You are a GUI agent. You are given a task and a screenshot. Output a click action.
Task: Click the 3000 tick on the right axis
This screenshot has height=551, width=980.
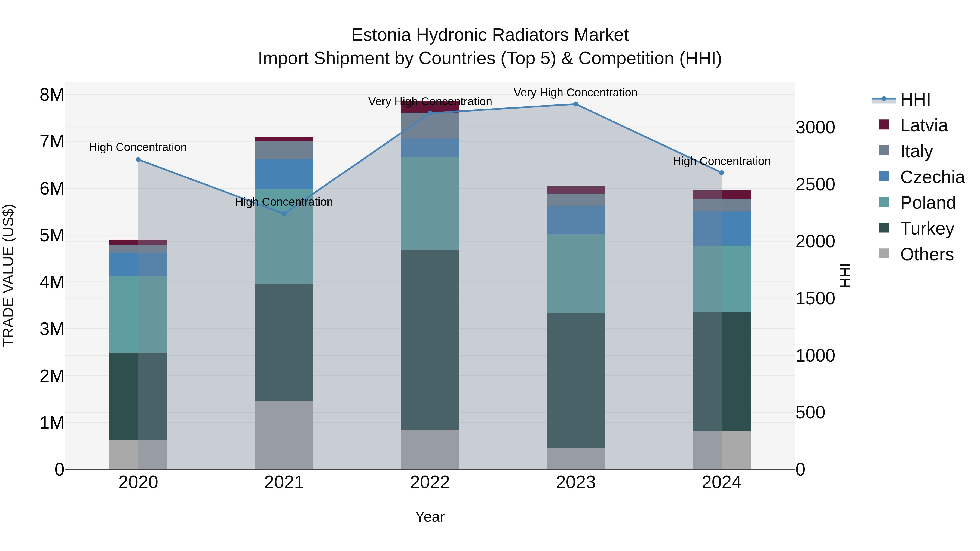(815, 127)
